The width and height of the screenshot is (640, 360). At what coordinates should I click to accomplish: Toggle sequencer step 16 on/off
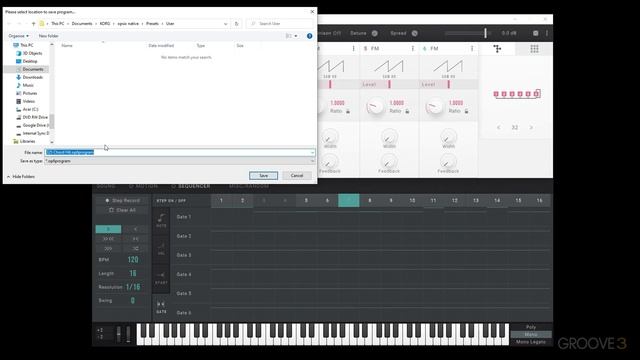click(x=540, y=200)
